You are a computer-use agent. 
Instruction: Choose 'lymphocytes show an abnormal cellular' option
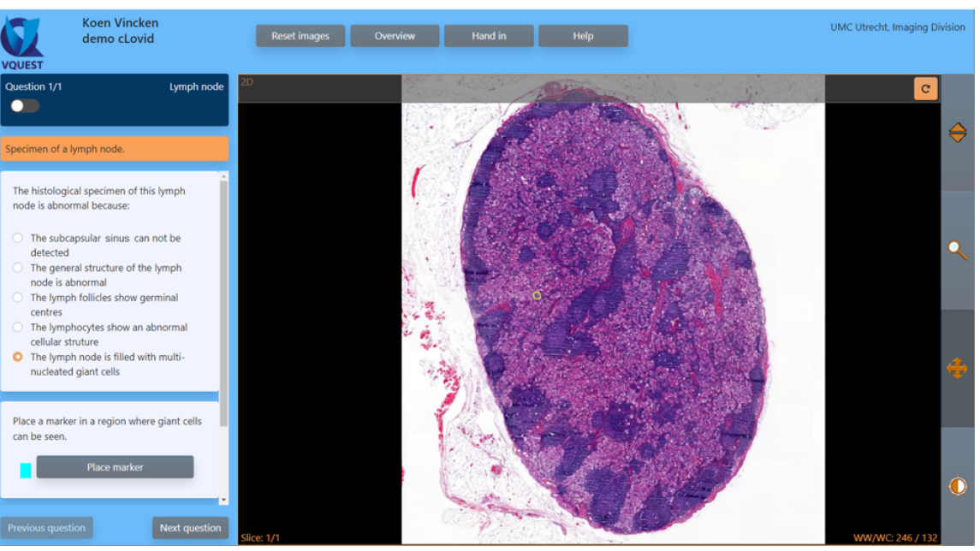18,328
